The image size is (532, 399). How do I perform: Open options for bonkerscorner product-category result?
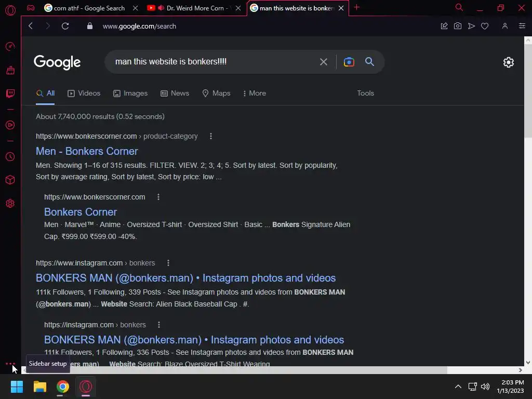[211, 136]
